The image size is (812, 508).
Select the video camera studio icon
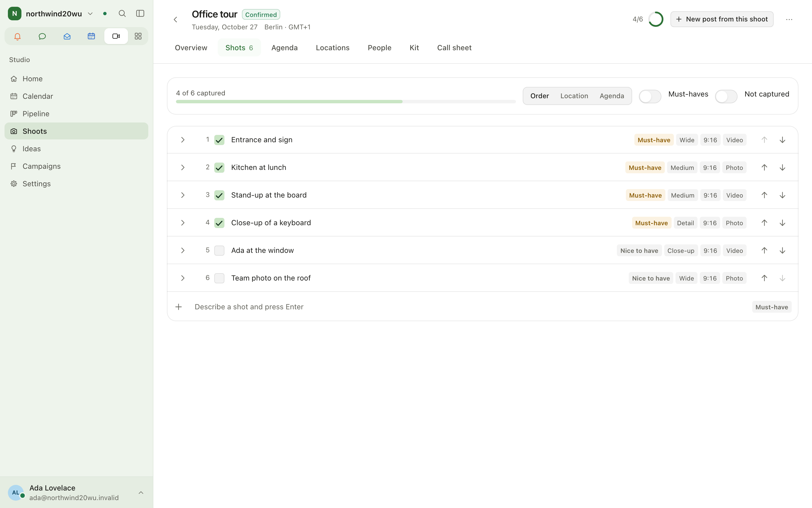[116, 36]
